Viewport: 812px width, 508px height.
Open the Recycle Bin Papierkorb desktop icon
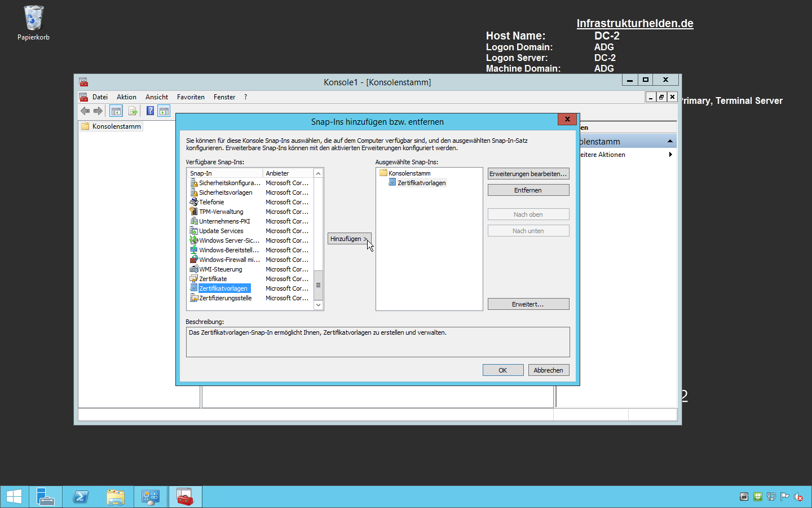tap(33, 23)
